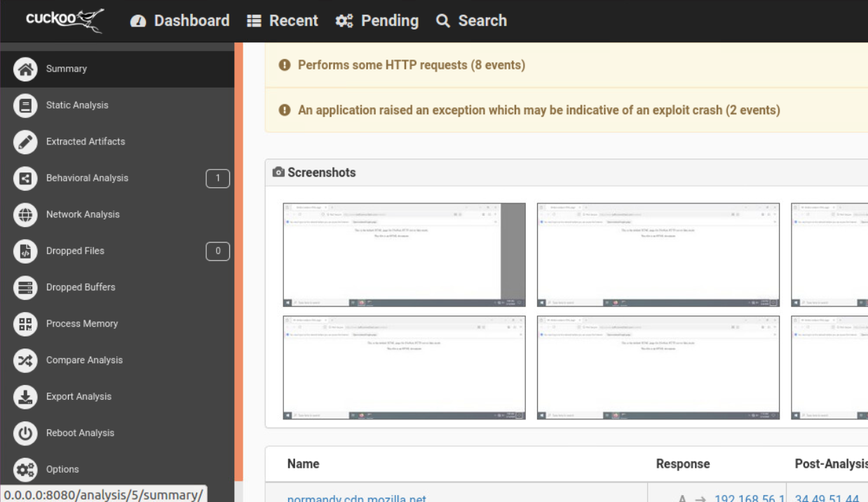Click the Screenshots section heading
The image size is (868, 502).
[x=322, y=172]
